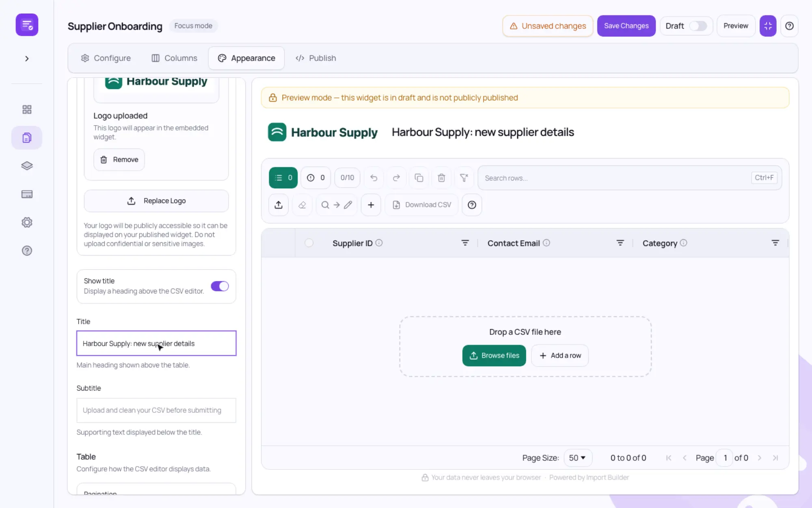Open the settings gear icon in sidebar
The width and height of the screenshot is (812, 508).
click(27, 222)
